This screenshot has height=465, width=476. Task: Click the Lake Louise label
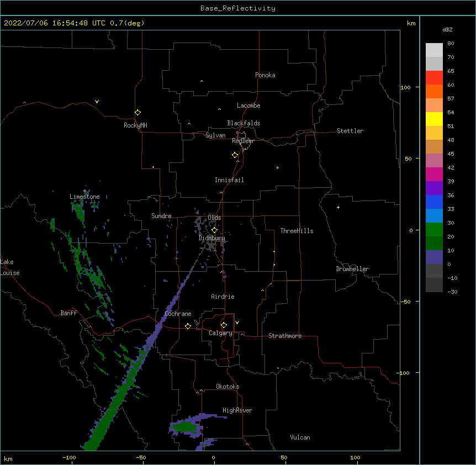click(10, 267)
